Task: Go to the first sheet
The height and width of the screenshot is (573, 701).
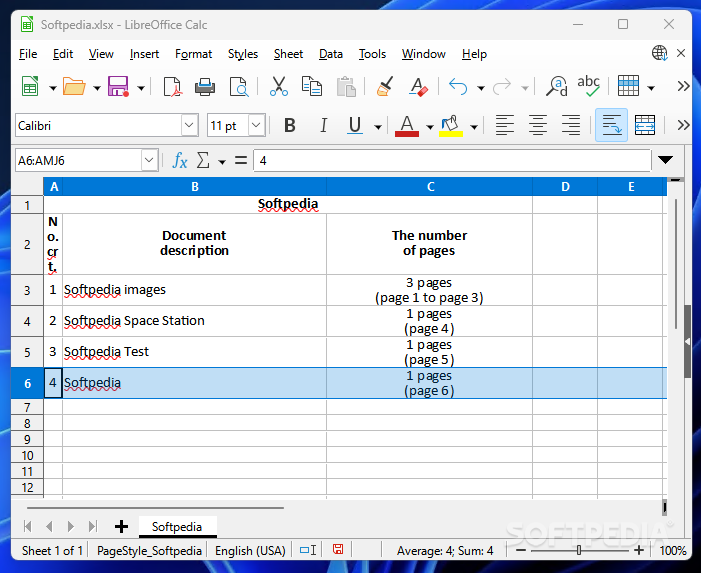Action: click(x=28, y=527)
